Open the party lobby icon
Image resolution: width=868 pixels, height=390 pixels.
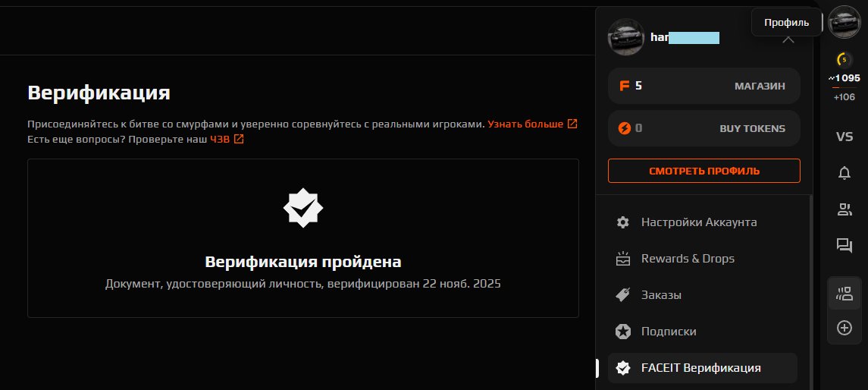coord(844,294)
